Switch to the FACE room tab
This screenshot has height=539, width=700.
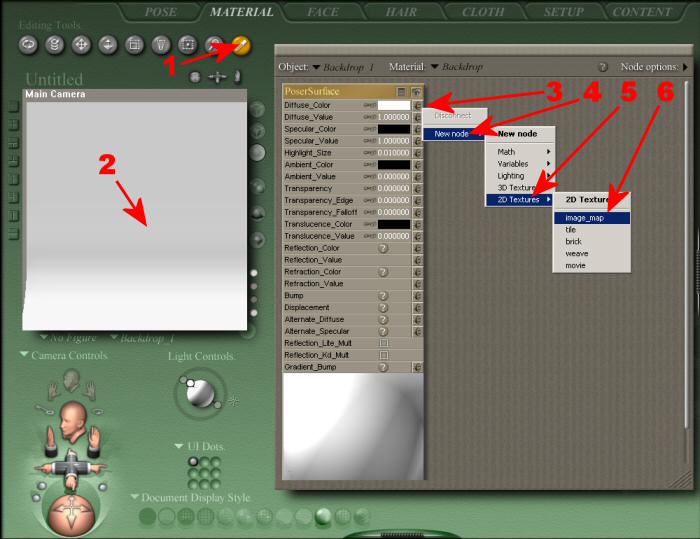tap(323, 12)
